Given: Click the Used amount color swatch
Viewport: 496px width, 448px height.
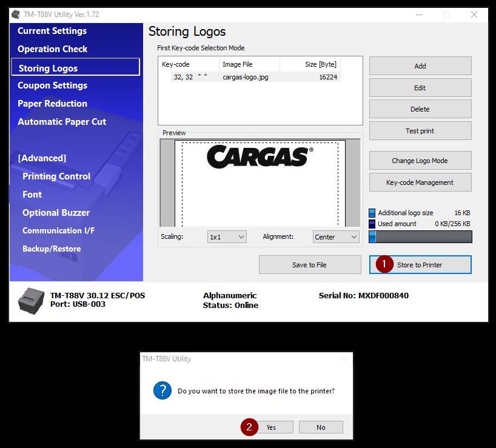Looking at the screenshot, I should (372, 224).
